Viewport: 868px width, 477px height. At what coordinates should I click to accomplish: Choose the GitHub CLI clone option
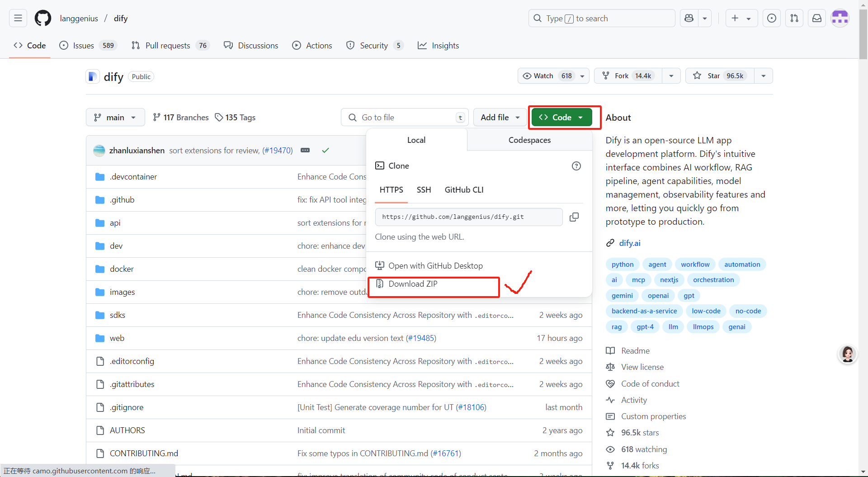(464, 190)
